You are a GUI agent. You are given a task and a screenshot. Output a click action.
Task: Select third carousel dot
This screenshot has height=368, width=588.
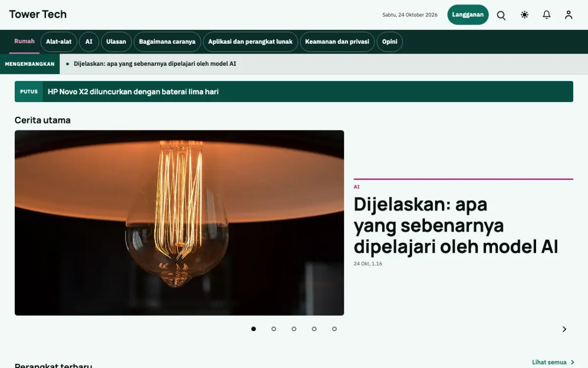click(x=294, y=329)
